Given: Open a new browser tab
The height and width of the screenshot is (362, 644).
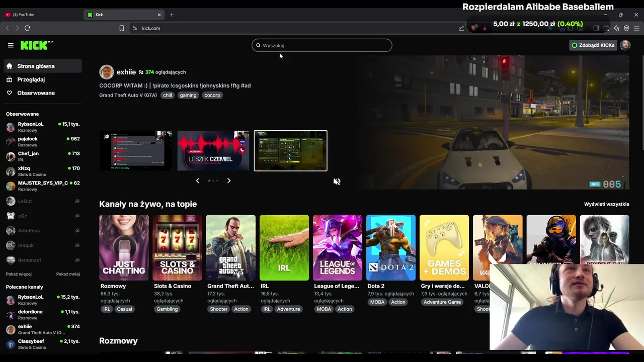Looking at the screenshot, I should click(x=172, y=15).
